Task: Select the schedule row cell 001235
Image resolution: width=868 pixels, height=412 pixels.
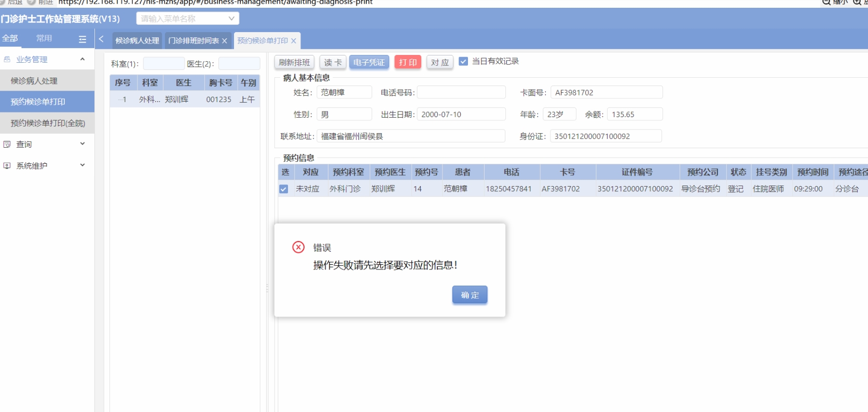Action: (219, 100)
